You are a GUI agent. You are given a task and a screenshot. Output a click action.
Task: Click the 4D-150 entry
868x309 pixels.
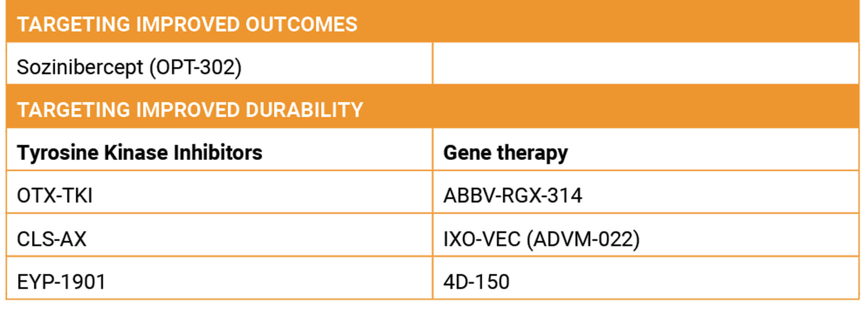476,282
